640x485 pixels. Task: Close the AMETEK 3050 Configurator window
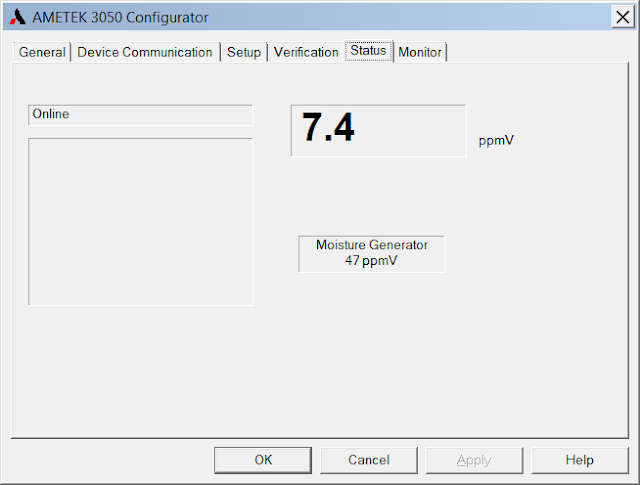[623, 17]
